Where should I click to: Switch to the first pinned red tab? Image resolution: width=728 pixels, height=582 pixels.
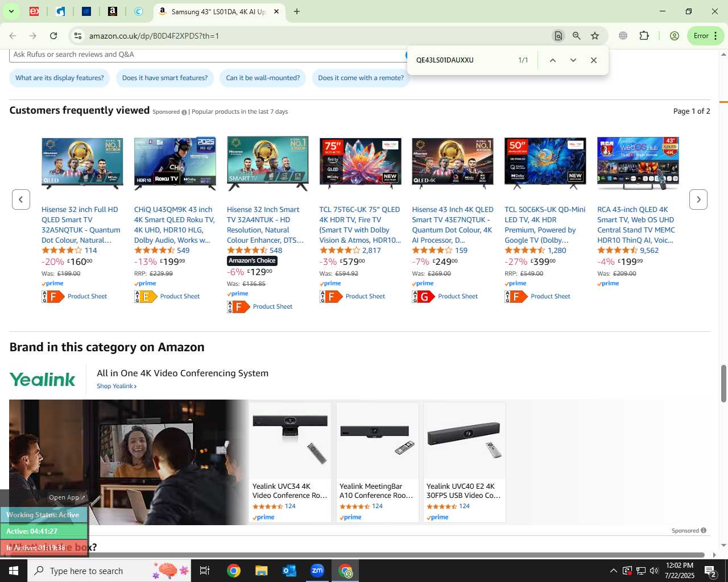[34, 11]
